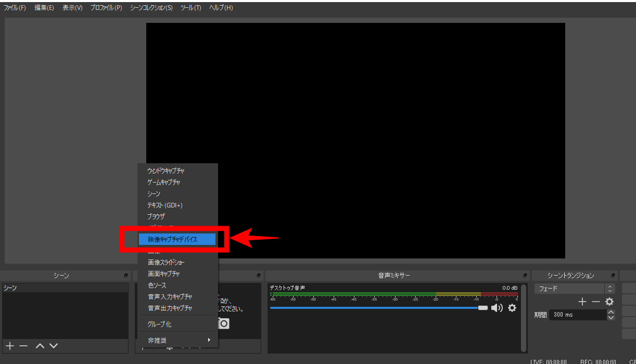This screenshot has height=364, width=636.
Task: Add a new transition with the plus icon
Action: pos(582,301)
